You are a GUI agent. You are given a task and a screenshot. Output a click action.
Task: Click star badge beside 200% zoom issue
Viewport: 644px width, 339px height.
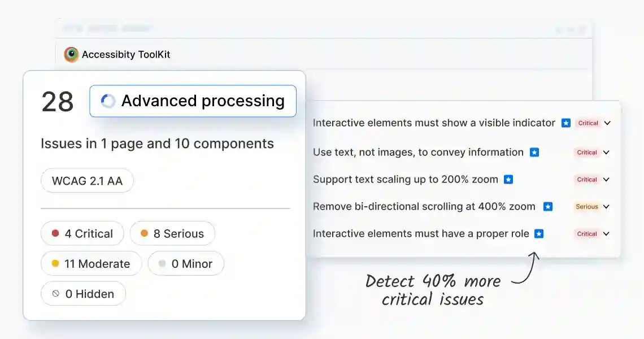tap(508, 180)
